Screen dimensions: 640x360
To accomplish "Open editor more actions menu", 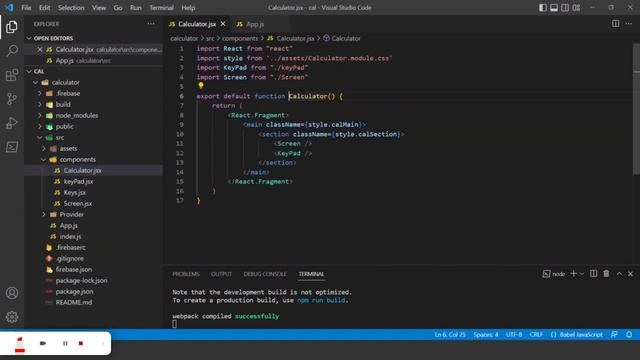I will (x=629, y=24).
